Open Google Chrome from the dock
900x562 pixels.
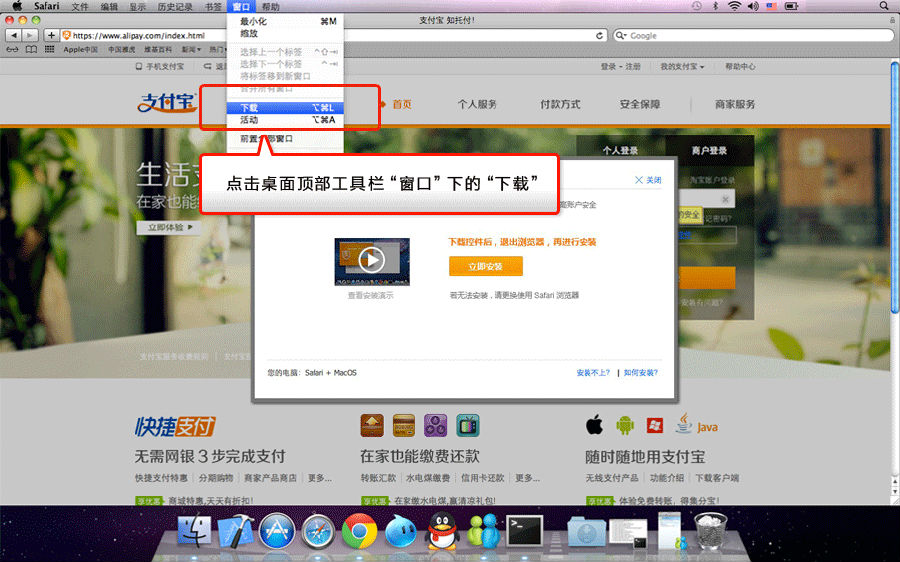(359, 532)
